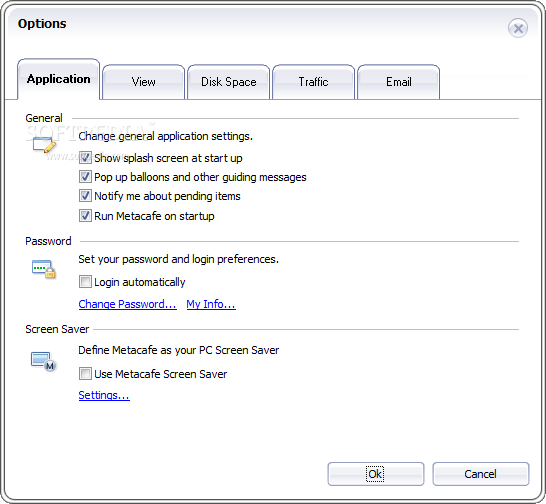
Task: Confirm options with the Ok button
Action: (x=376, y=474)
